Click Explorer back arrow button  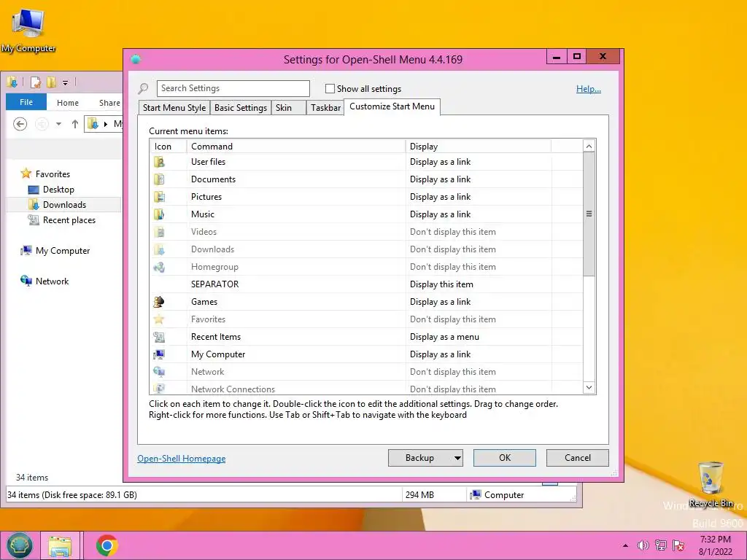20,124
